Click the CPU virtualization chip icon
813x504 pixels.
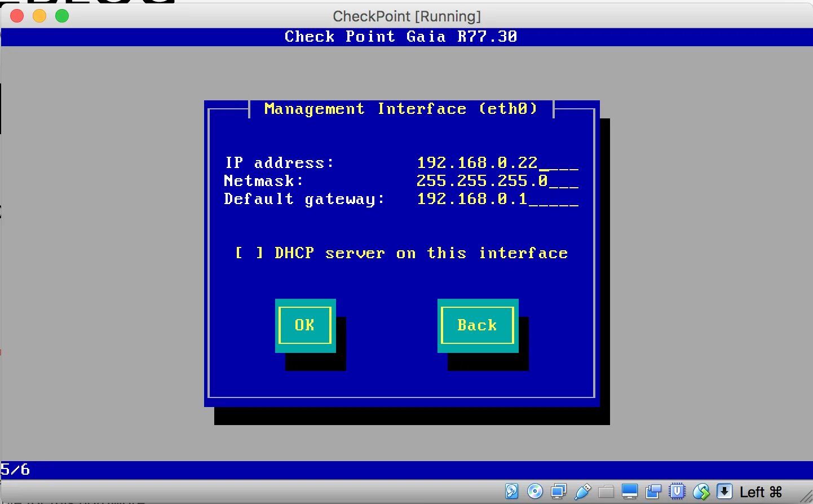(677, 491)
